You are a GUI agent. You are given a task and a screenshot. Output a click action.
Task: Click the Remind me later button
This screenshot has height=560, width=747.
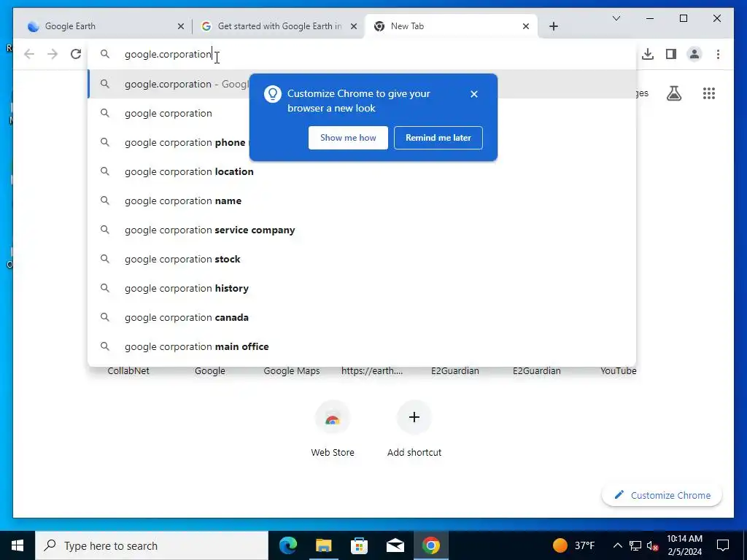[438, 138]
